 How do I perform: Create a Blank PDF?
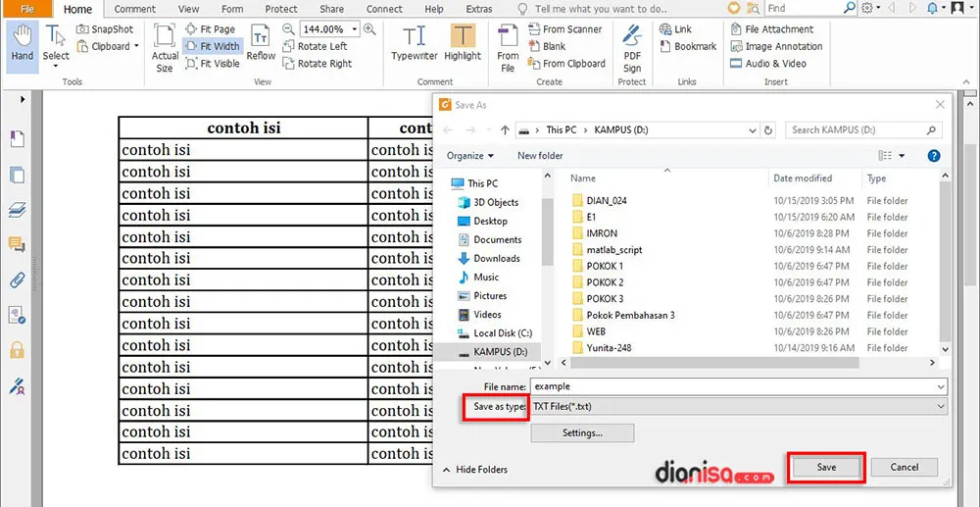(x=547, y=46)
